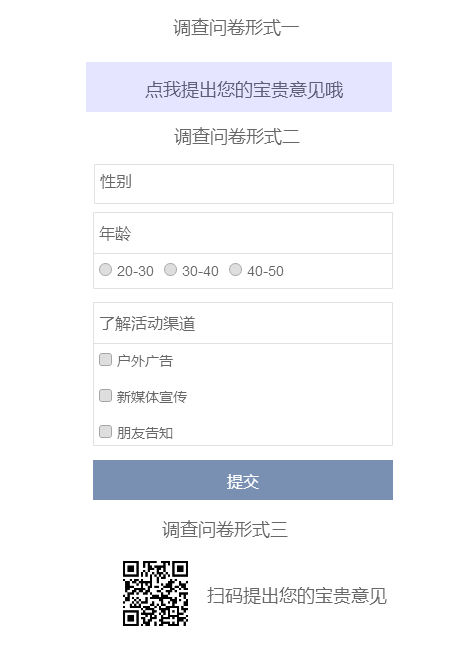Click the 了解活动渠道 section header
The height and width of the screenshot is (650, 475).
(x=243, y=323)
